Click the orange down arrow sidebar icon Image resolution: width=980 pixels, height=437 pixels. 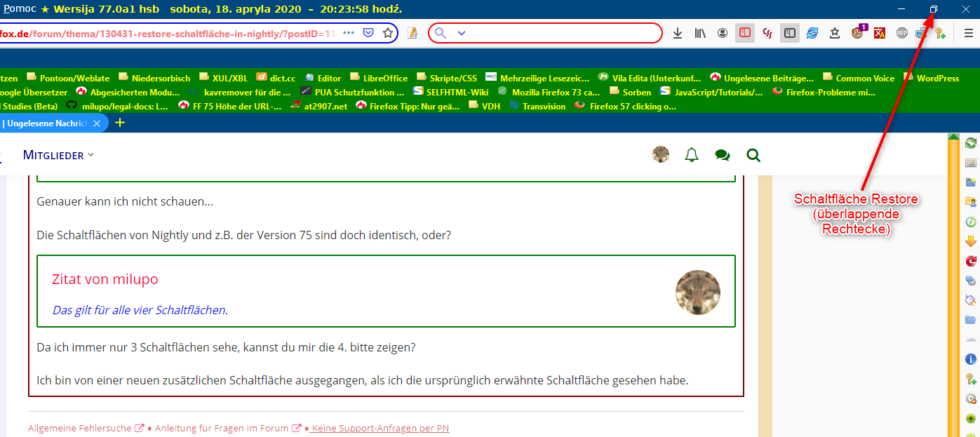click(971, 241)
